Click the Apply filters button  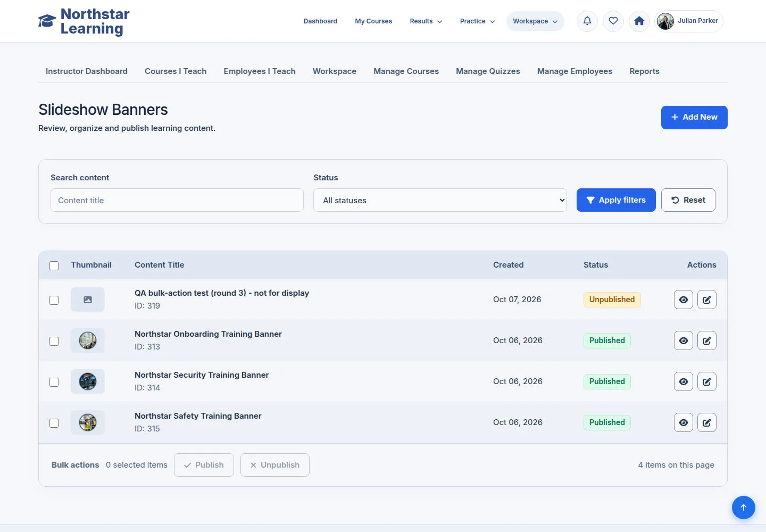[x=616, y=200]
